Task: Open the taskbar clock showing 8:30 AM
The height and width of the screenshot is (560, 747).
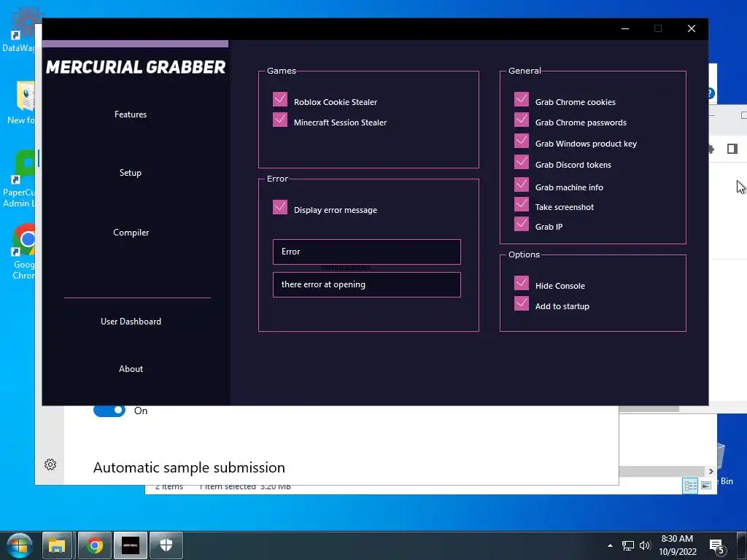Action: pos(678,545)
